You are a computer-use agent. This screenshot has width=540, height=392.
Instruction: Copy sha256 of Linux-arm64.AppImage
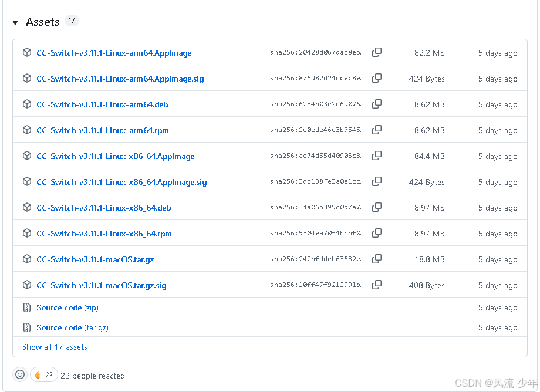pos(377,52)
